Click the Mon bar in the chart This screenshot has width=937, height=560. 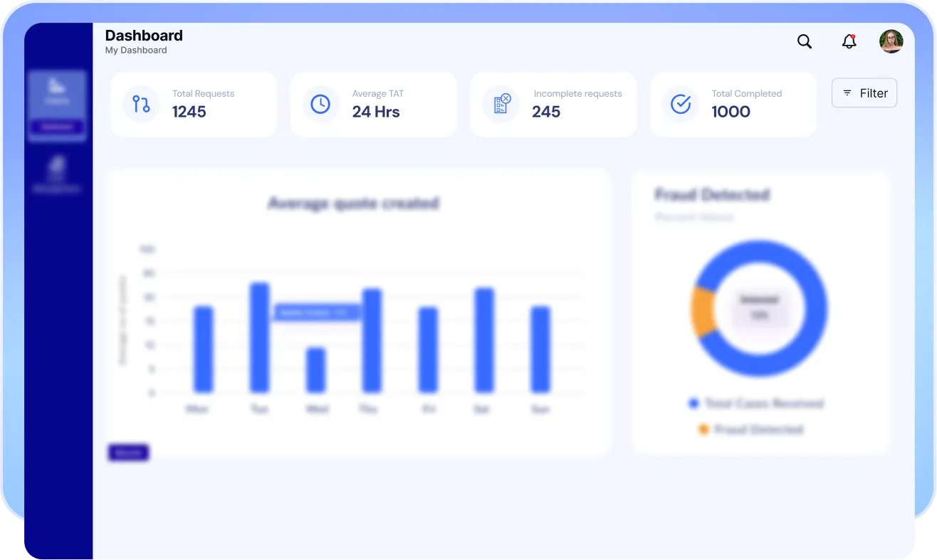point(204,349)
